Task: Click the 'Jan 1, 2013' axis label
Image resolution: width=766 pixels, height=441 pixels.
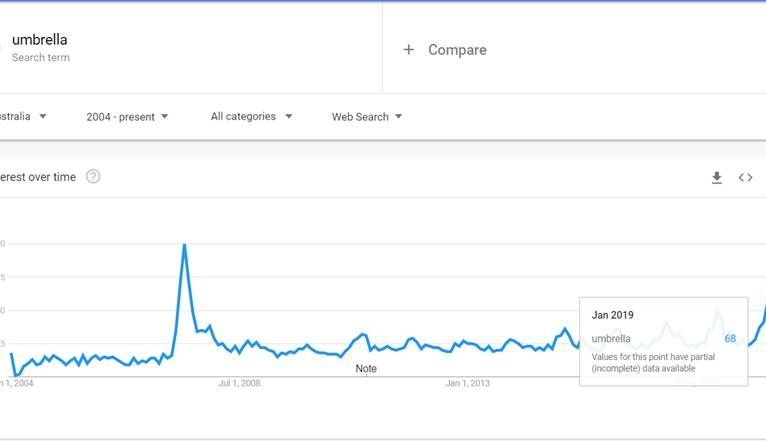Action: [x=468, y=383]
